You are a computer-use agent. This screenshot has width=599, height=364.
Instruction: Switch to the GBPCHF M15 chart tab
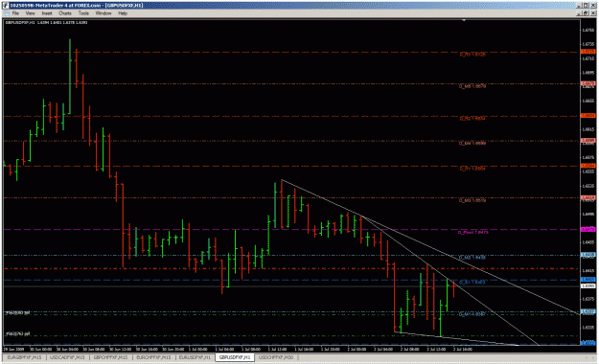click(x=110, y=357)
